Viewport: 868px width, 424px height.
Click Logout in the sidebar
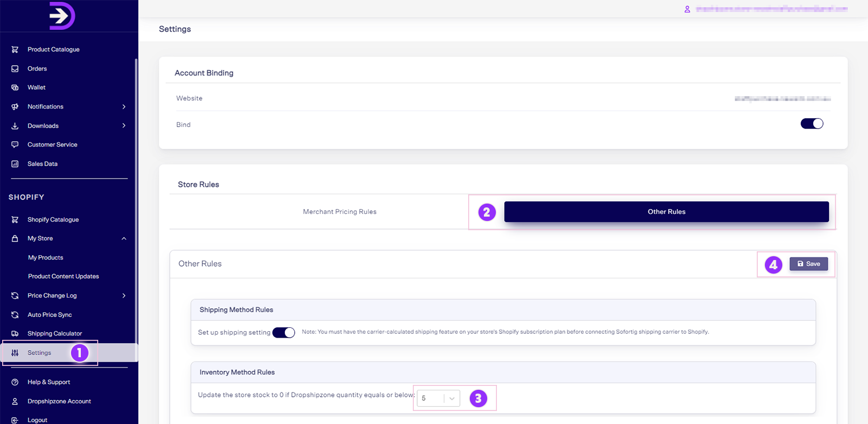click(x=37, y=420)
